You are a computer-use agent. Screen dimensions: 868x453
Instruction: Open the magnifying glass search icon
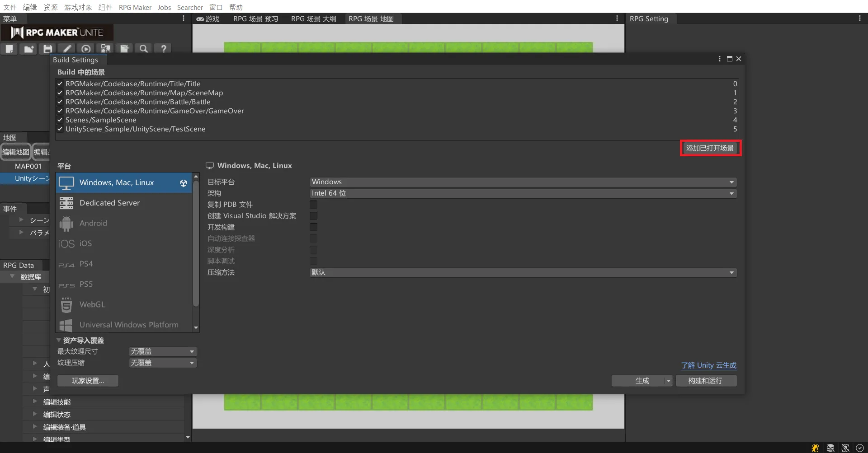(144, 48)
